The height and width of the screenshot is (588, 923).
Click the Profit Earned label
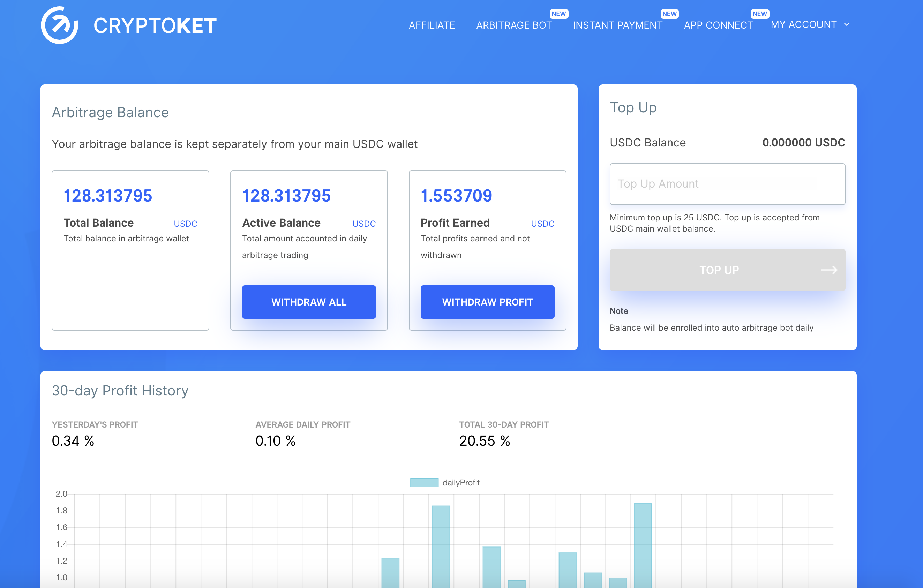pos(455,223)
